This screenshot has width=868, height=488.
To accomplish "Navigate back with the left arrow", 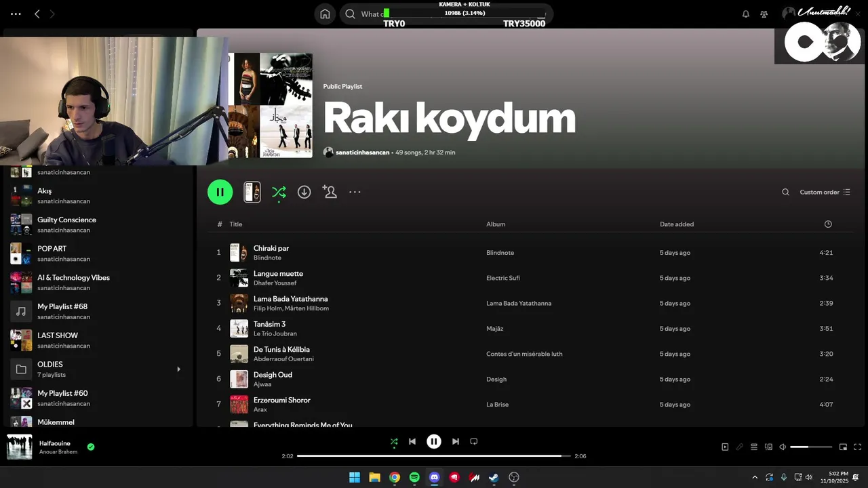I will (37, 14).
